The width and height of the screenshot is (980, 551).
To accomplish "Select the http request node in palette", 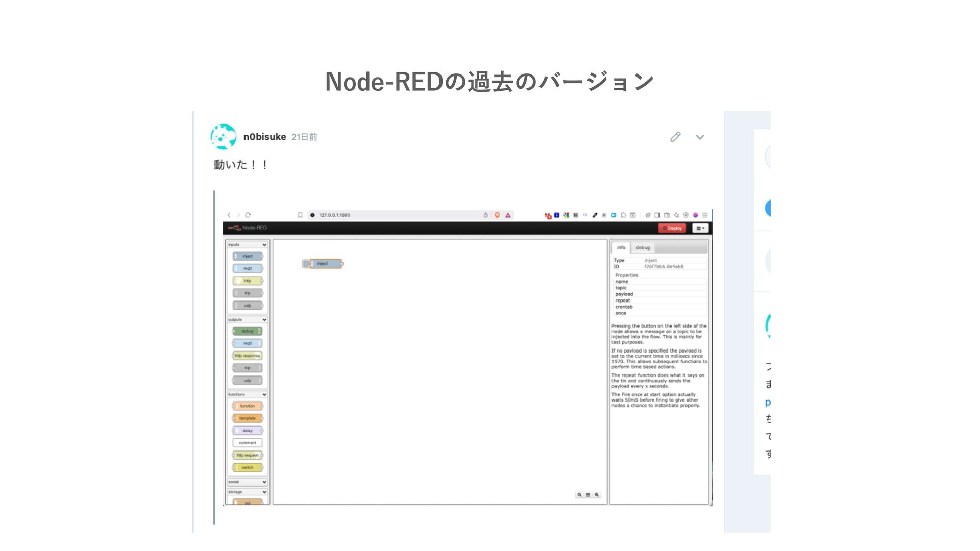I will coord(248,455).
